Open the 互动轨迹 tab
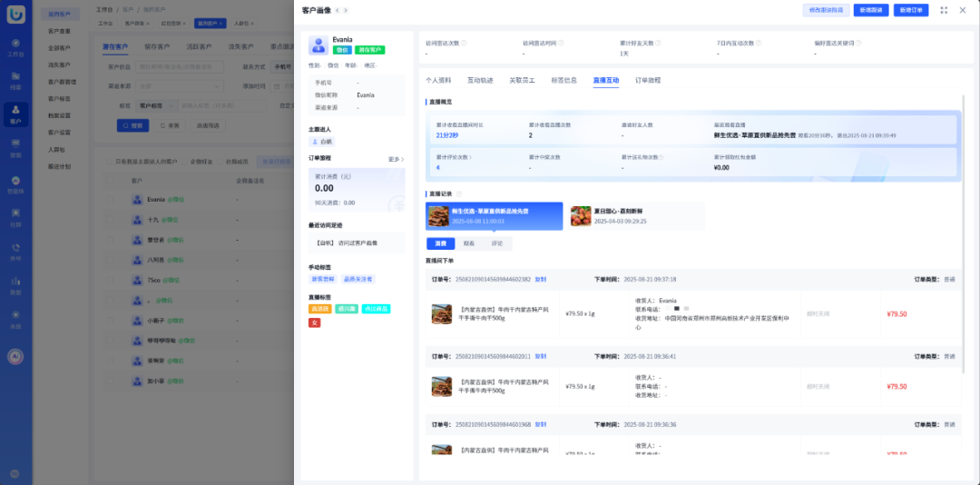The image size is (980, 485). click(480, 81)
